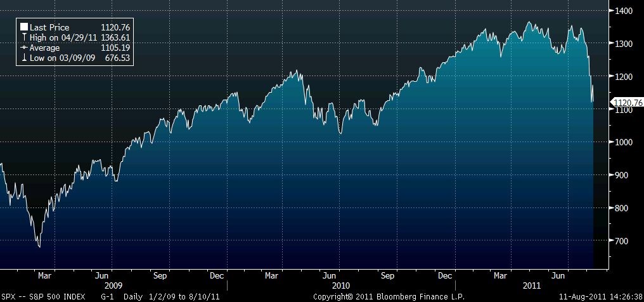
Task: Click the 1200 price axis label
Action: click(623, 76)
